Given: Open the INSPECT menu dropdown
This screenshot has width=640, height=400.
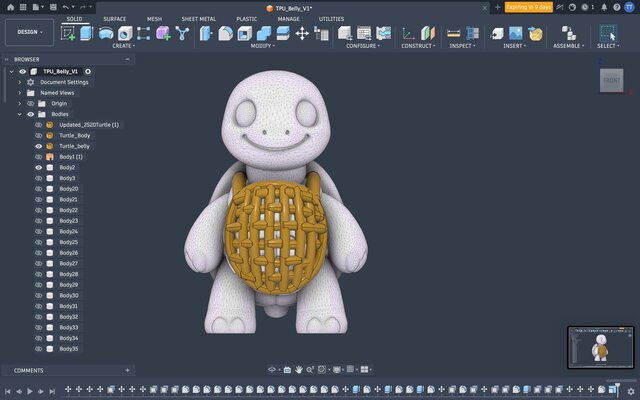Looking at the screenshot, I should click(x=462, y=46).
